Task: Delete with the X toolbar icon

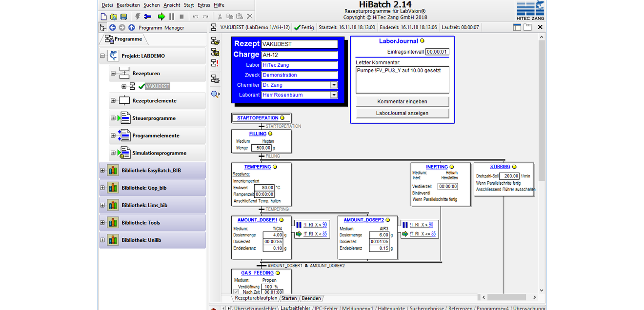Action: (x=250, y=17)
